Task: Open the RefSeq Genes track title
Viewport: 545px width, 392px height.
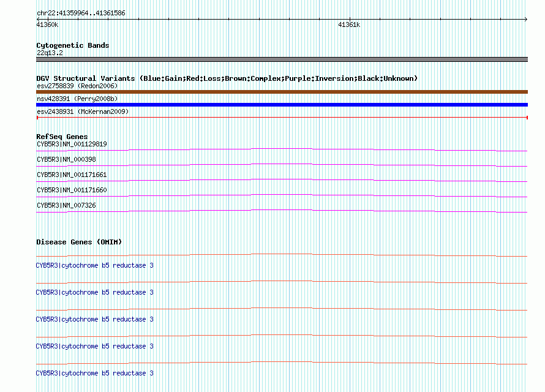Action: tap(62, 137)
